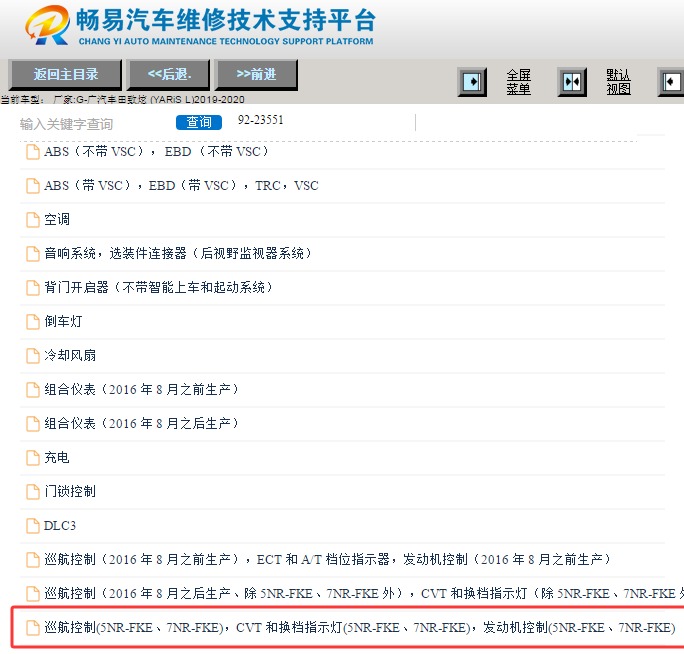684x654 pixels.
Task: Click the 返回主目录 button
Action: [65, 75]
